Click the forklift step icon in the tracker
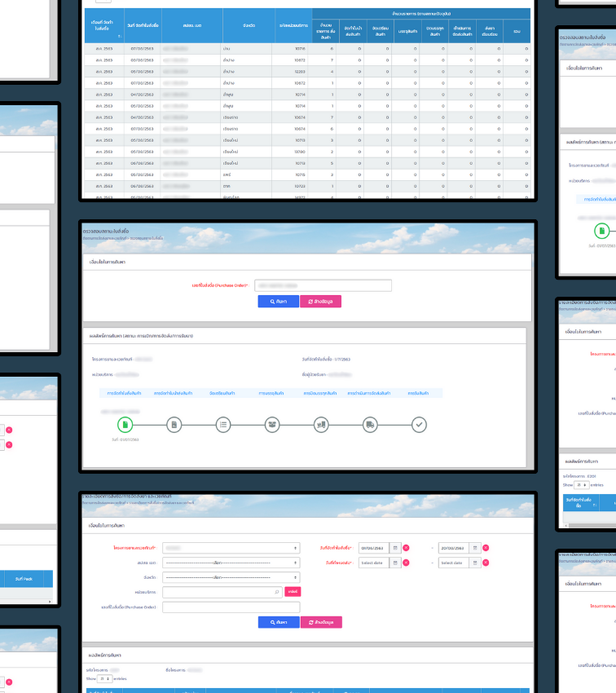Viewport: 616px width, 693px height. pyautogui.click(x=321, y=425)
